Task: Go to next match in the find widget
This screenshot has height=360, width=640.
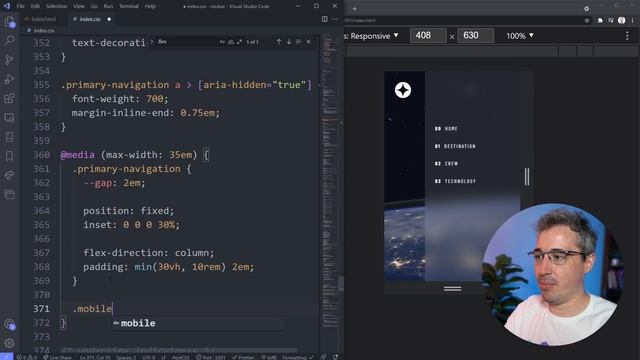Action: (x=289, y=42)
